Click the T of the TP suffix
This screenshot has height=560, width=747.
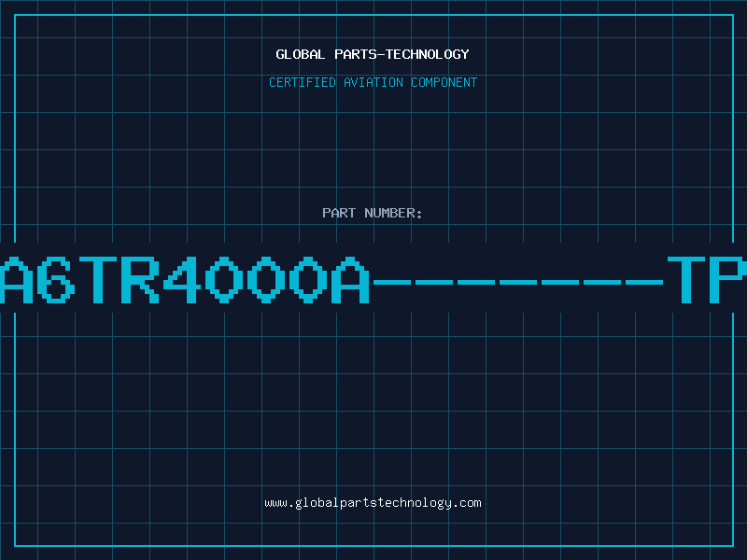coord(686,280)
